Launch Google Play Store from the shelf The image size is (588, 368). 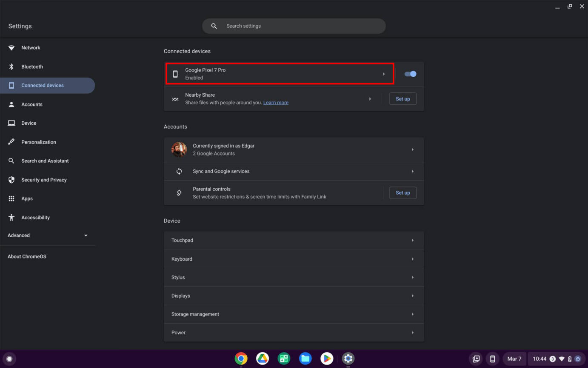tap(327, 359)
